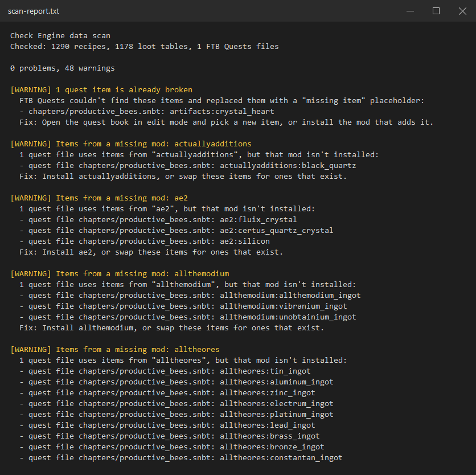
Task: Click the scan-report.txt window title
Action: (x=34, y=11)
